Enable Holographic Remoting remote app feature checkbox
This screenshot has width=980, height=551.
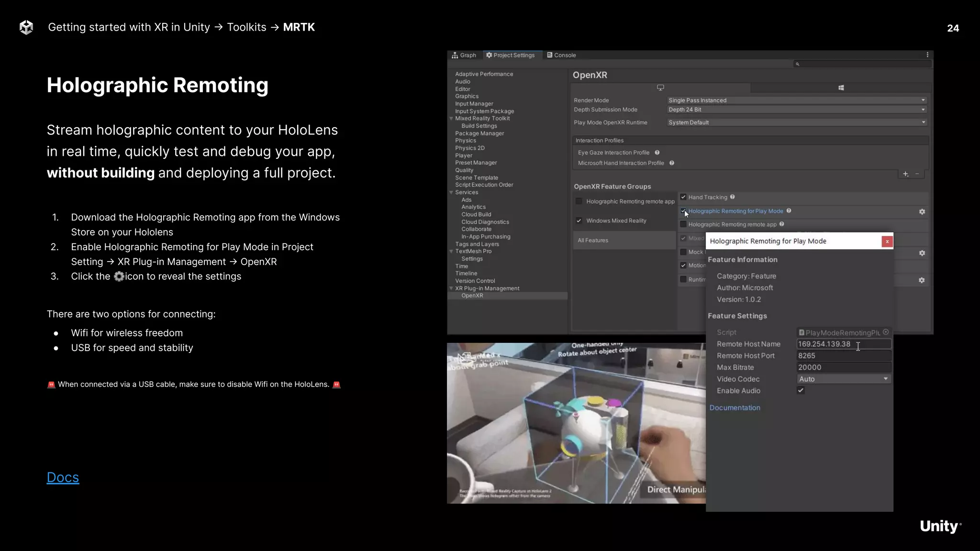[683, 224]
